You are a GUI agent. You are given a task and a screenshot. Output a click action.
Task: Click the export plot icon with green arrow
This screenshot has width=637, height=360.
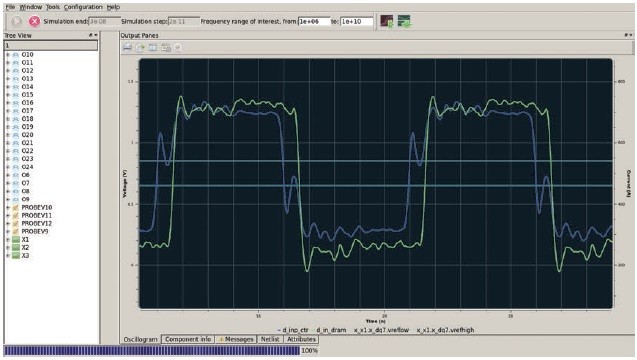click(140, 48)
